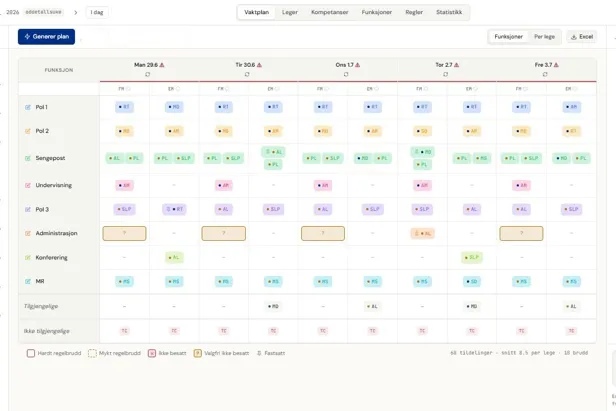Click the Undervisning chip on Monday FM
This screenshot has height=411, width=616.
click(125, 185)
